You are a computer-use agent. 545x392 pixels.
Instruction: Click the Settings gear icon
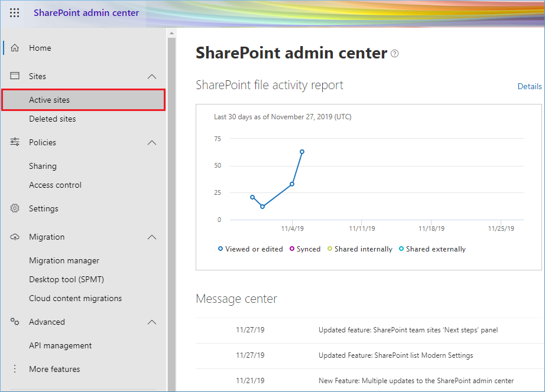15,208
